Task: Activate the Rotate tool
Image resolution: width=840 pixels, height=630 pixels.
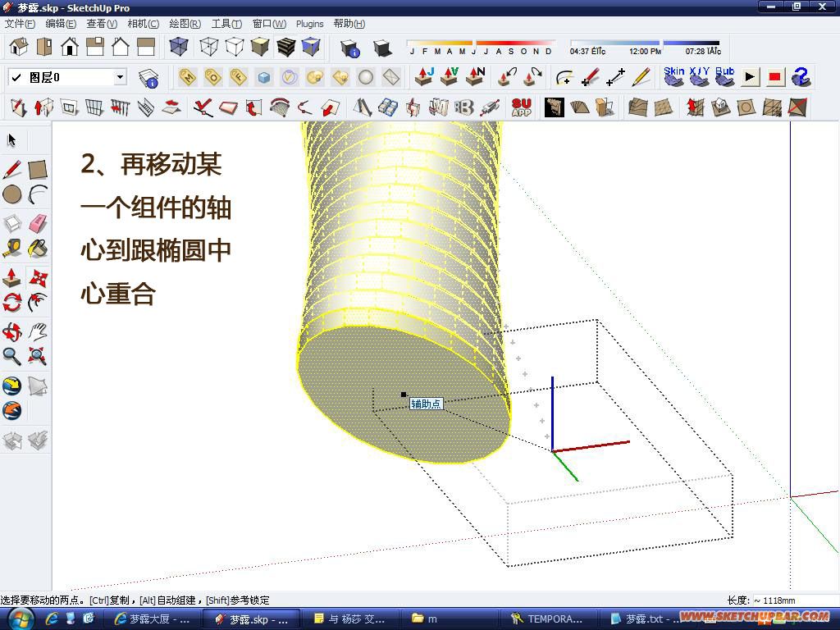Action: (x=12, y=303)
